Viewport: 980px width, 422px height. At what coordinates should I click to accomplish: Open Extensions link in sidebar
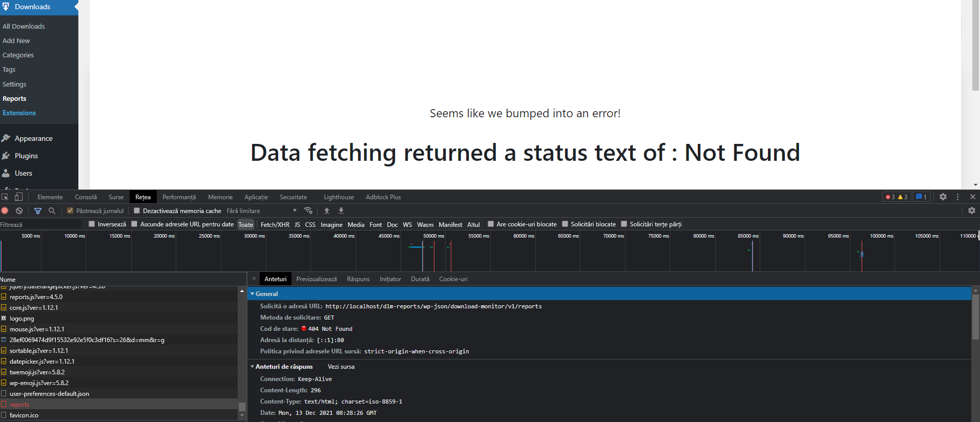point(19,113)
